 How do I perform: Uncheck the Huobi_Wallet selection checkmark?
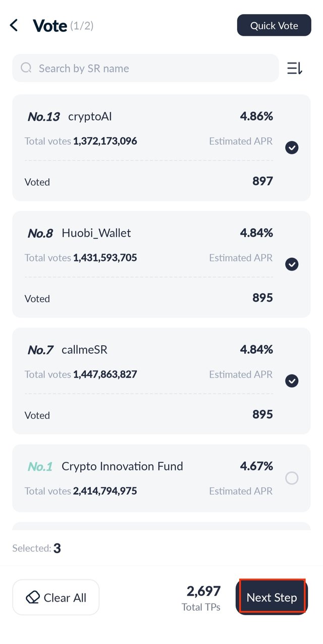point(292,264)
